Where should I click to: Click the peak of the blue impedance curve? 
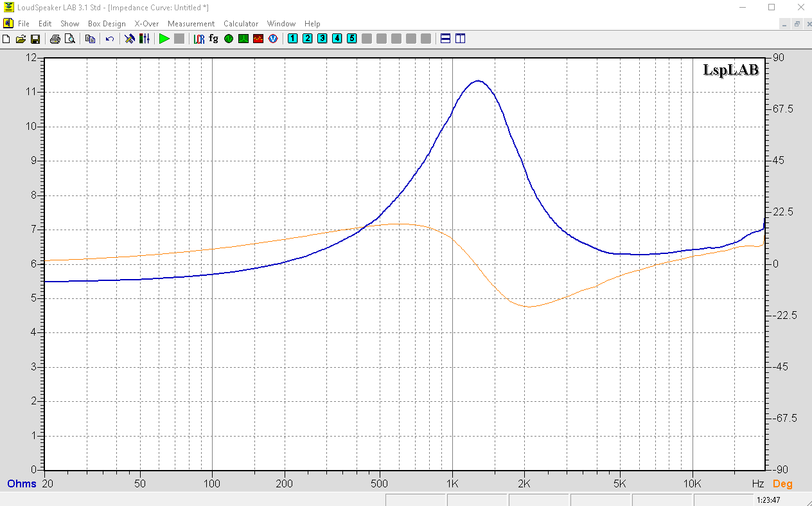[x=478, y=80]
